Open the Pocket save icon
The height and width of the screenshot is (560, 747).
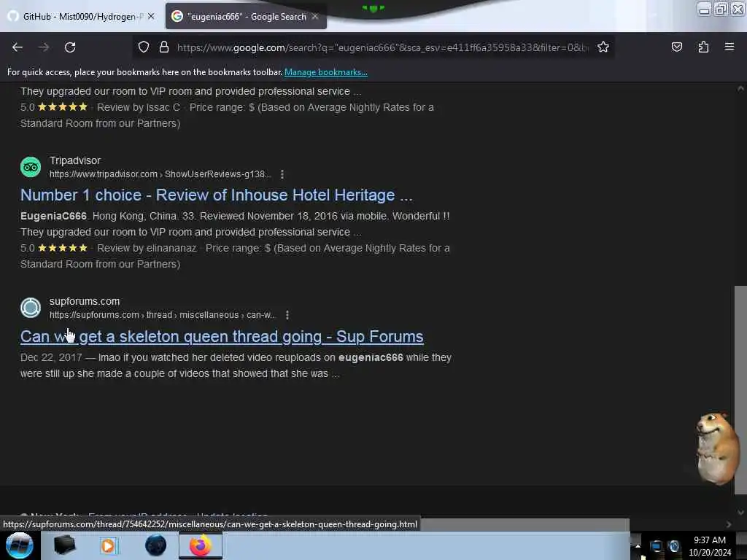676,47
